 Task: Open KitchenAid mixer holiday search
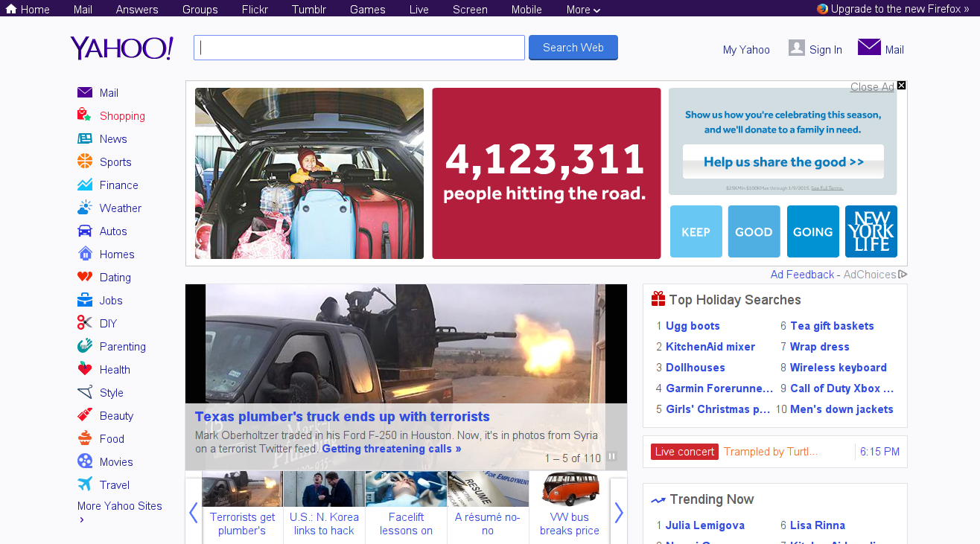pos(710,347)
